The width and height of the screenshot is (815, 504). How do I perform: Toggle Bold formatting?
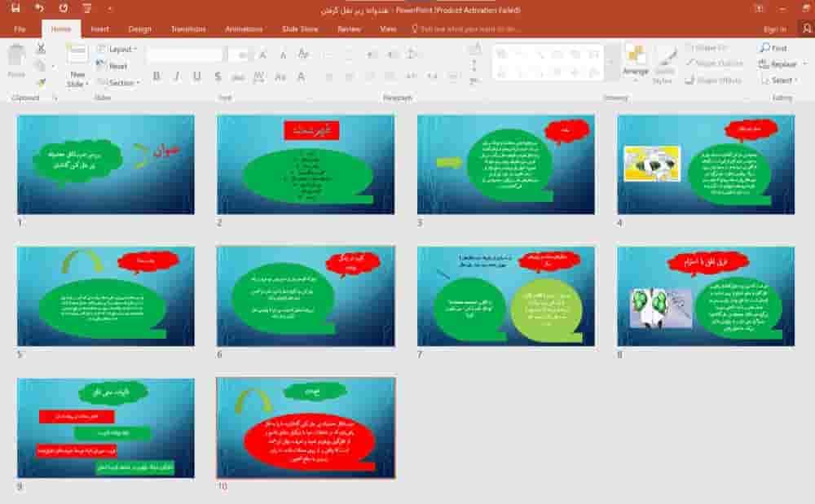[x=156, y=77]
